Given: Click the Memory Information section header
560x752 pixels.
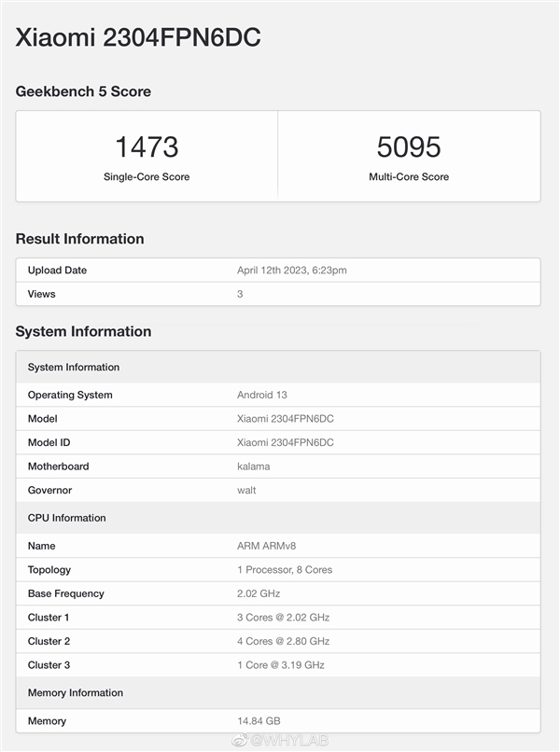Looking at the screenshot, I should (x=76, y=692).
